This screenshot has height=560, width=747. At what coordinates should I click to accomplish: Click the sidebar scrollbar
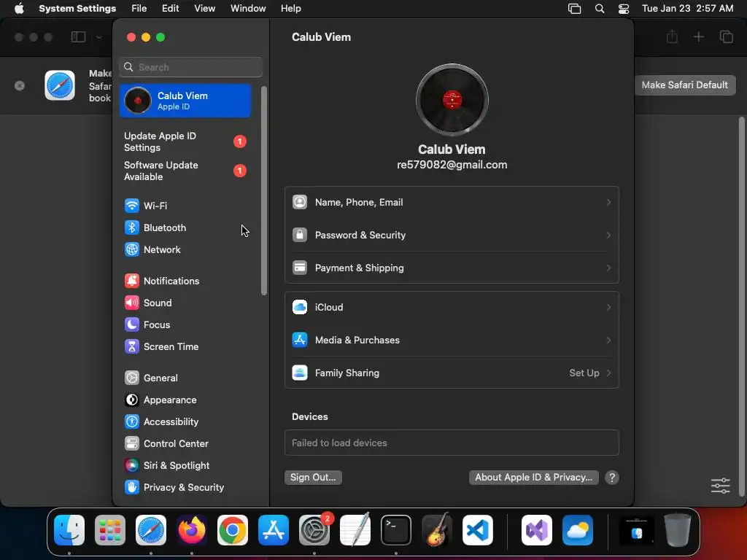pyautogui.click(x=264, y=190)
